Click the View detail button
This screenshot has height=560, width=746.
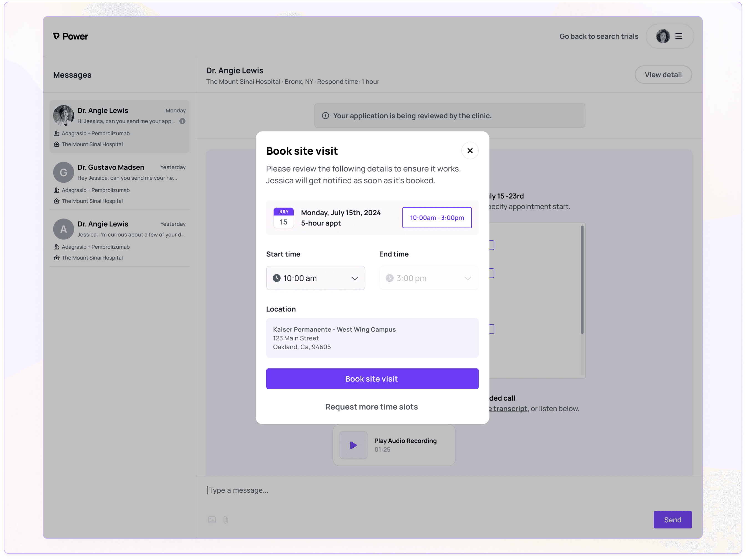[663, 75]
